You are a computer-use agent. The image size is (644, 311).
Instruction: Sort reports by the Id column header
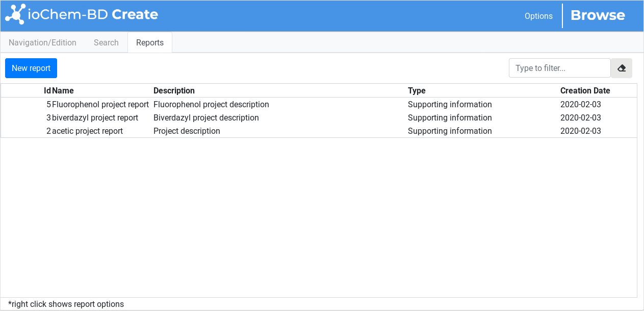pos(47,90)
